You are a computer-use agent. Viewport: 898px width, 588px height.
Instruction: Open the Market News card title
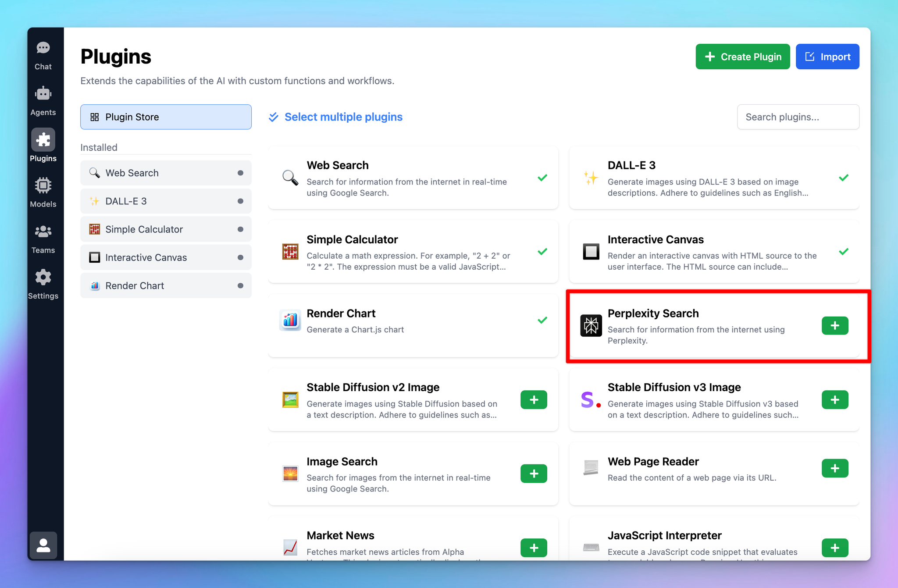coord(340,535)
